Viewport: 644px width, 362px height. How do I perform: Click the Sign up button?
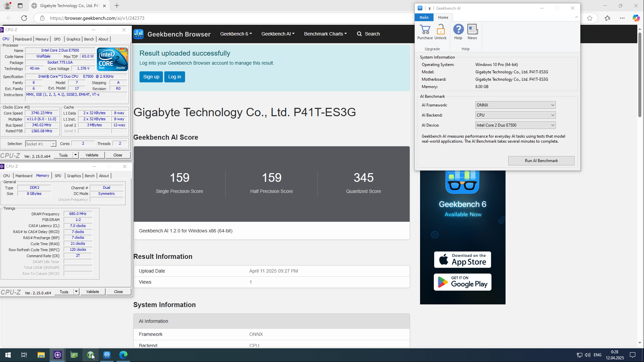[x=151, y=77]
